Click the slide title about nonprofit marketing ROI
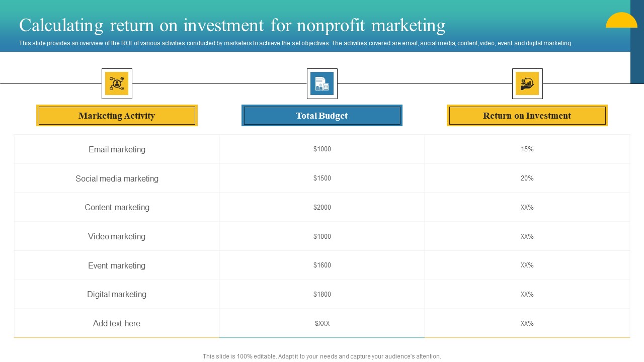Viewport: 644px width, 362px height. 232,25
